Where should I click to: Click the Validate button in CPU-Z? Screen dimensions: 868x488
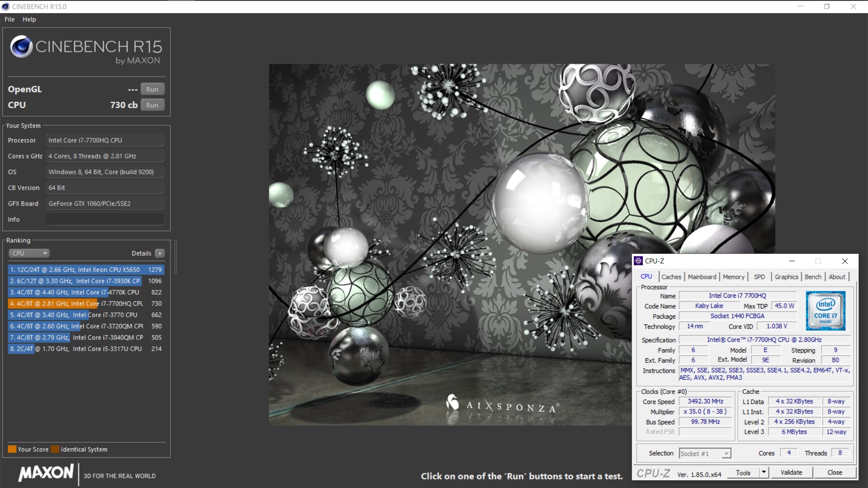(791, 473)
